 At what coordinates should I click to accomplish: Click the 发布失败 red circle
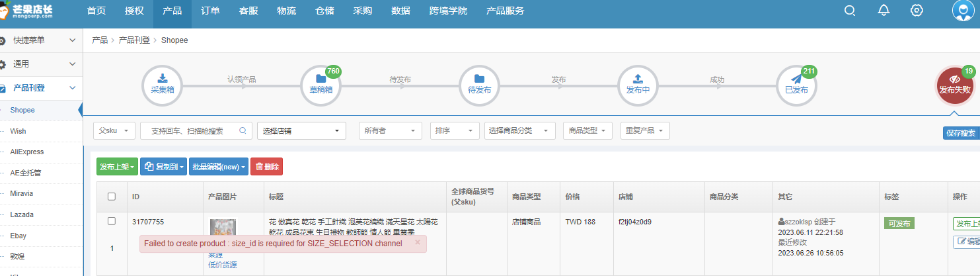pos(955,86)
